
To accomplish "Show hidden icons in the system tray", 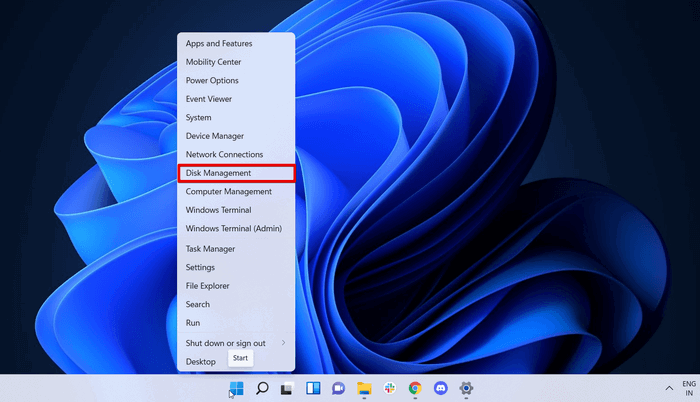I will (x=669, y=388).
